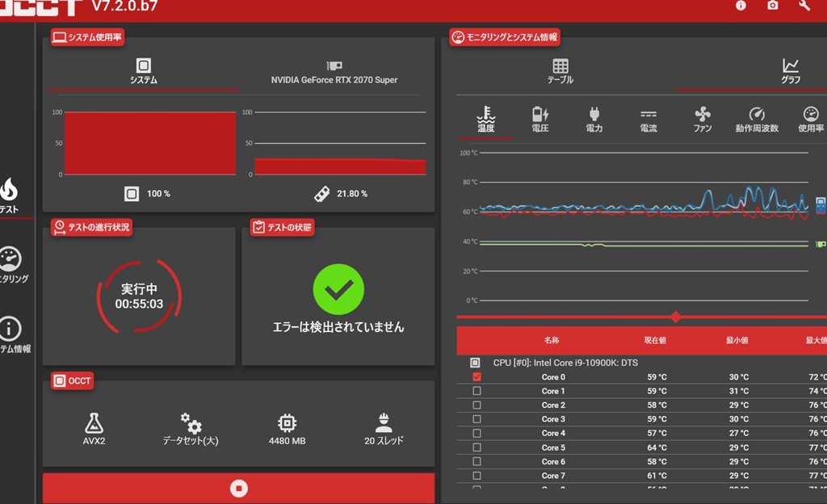This screenshot has height=504, width=827.
Task: Select the NVIDIA GeForce RTX 2070 Super tab
Action: coord(334,73)
